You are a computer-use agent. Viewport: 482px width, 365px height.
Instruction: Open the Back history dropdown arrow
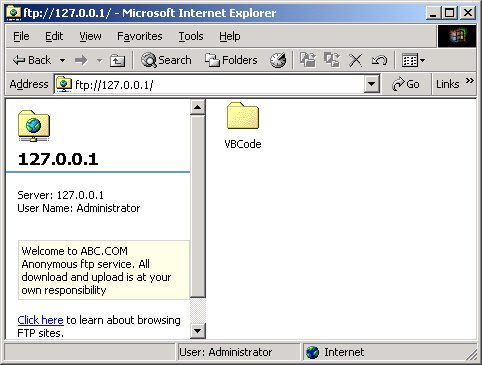62,61
